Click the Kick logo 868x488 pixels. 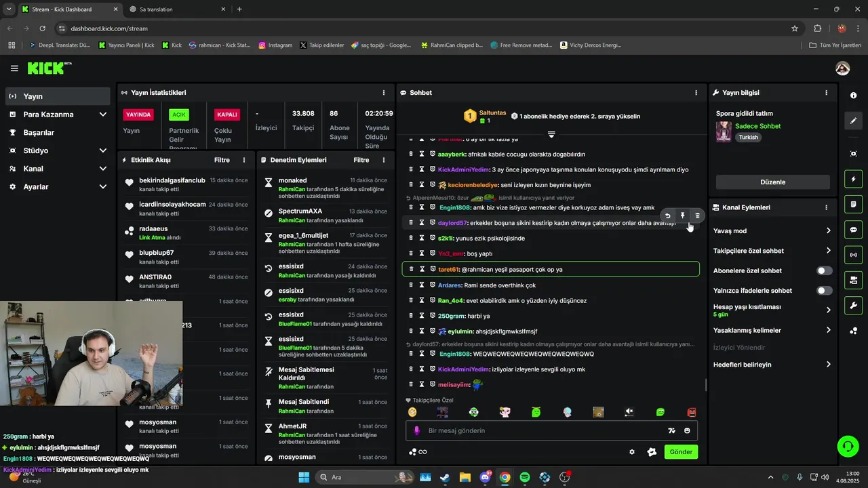click(49, 68)
